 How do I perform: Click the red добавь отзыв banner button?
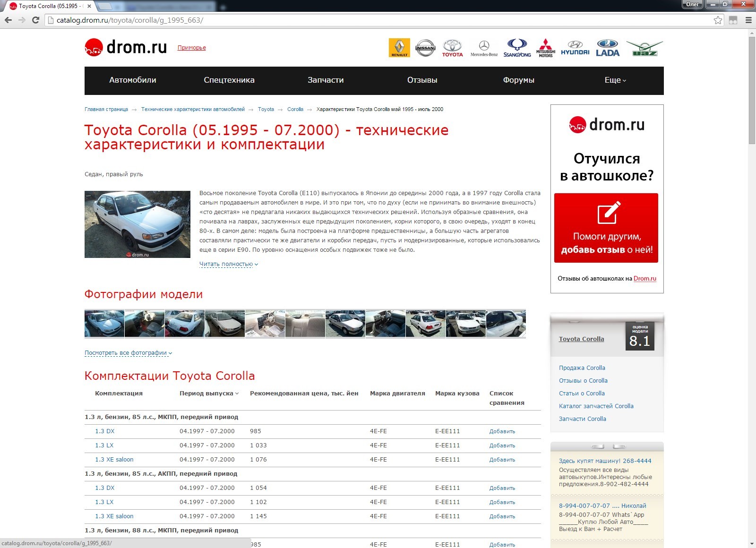(606, 228)
